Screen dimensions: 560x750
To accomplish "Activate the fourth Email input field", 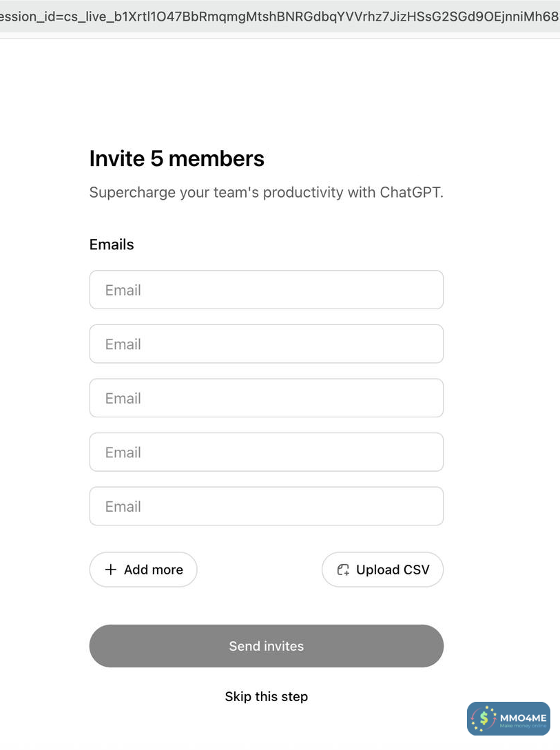I will pos(266,452).
